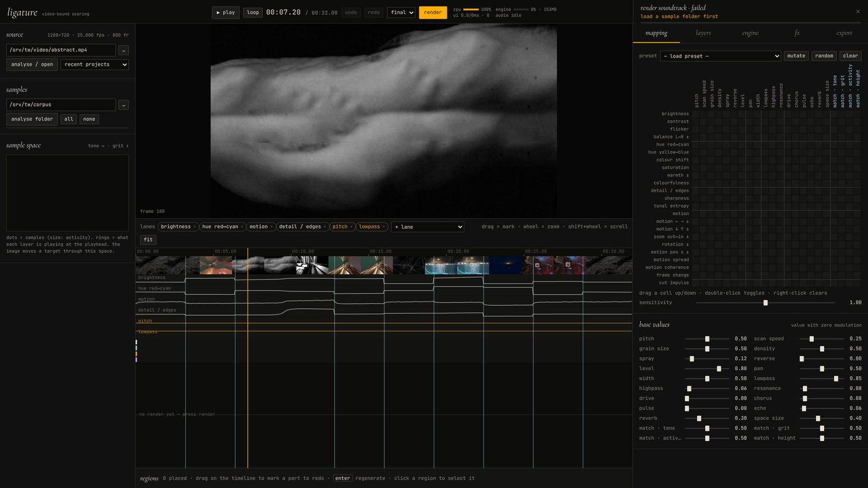
Task: Adjust the reverb base value slider
Action: (707, 418)
